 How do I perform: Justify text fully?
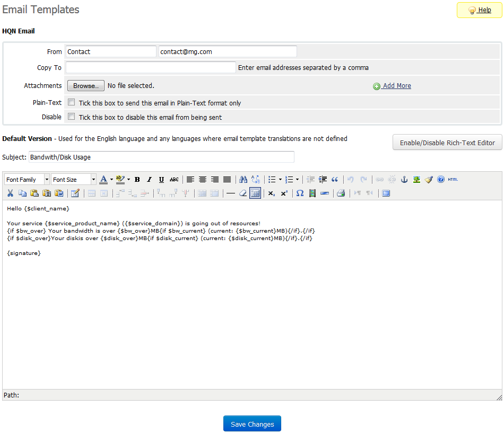click(227, 180)
